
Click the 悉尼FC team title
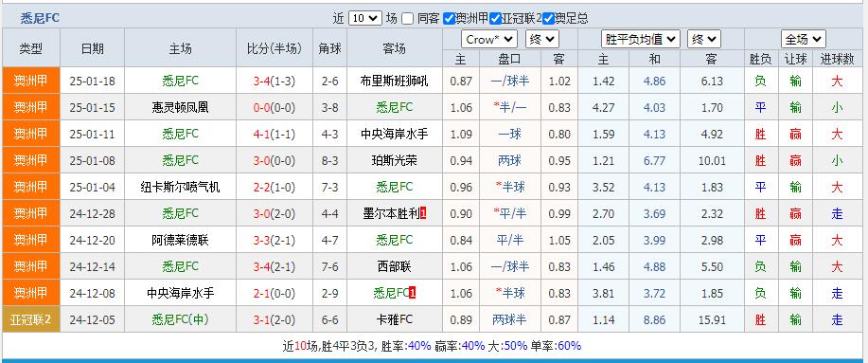pos(40,18)
